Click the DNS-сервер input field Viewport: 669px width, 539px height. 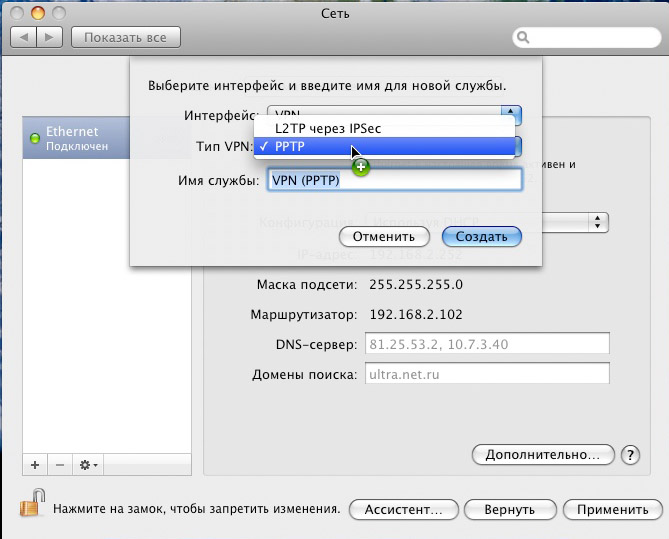pyautogui.click(x=487, y=345)
